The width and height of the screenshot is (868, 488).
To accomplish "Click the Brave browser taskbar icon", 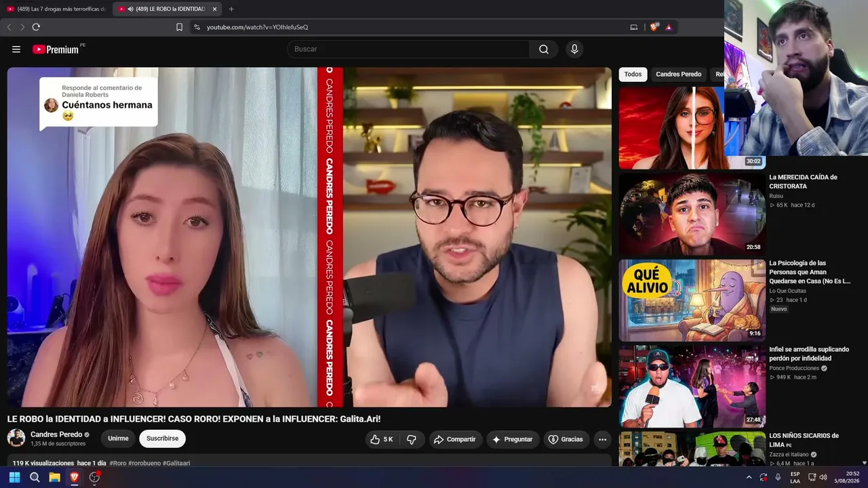I will point(75,477).
